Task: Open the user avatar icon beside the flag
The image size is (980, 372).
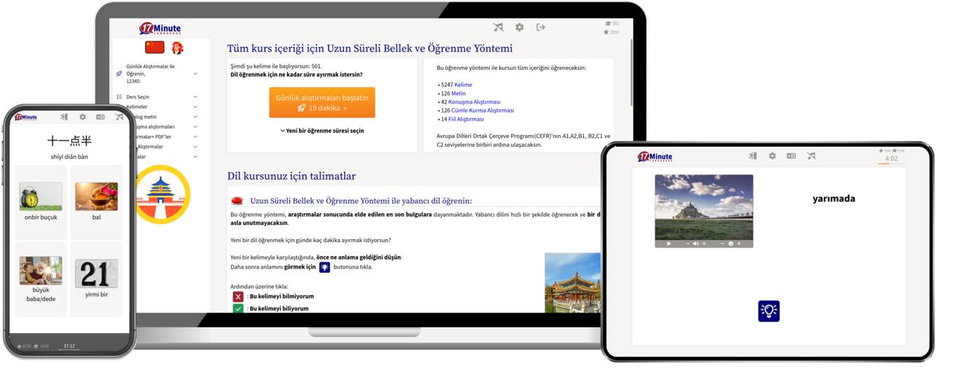Action: (x=178, y=48)
